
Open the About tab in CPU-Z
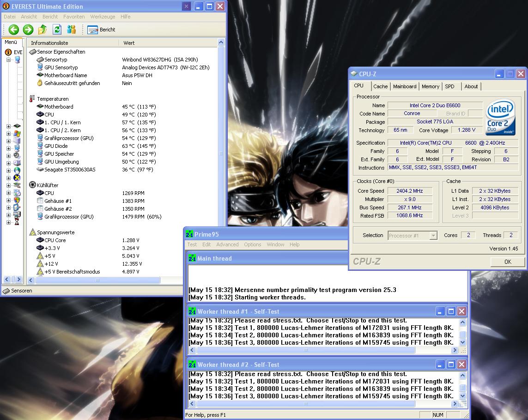coord(471,86)
